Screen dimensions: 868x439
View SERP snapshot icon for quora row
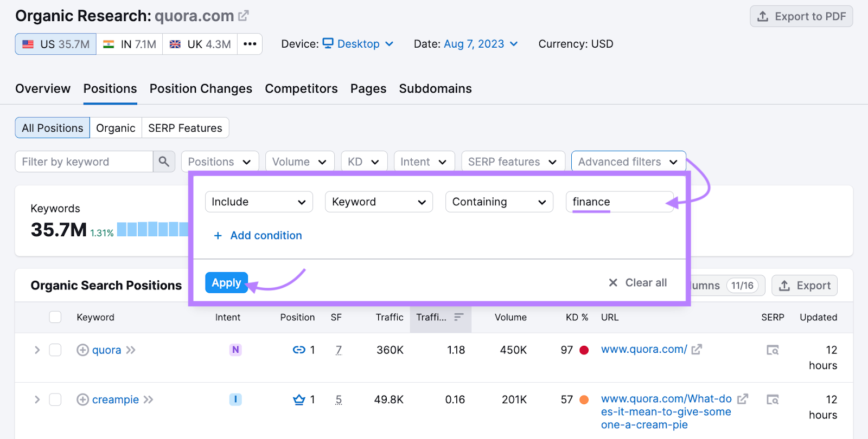tap(773, 350)
